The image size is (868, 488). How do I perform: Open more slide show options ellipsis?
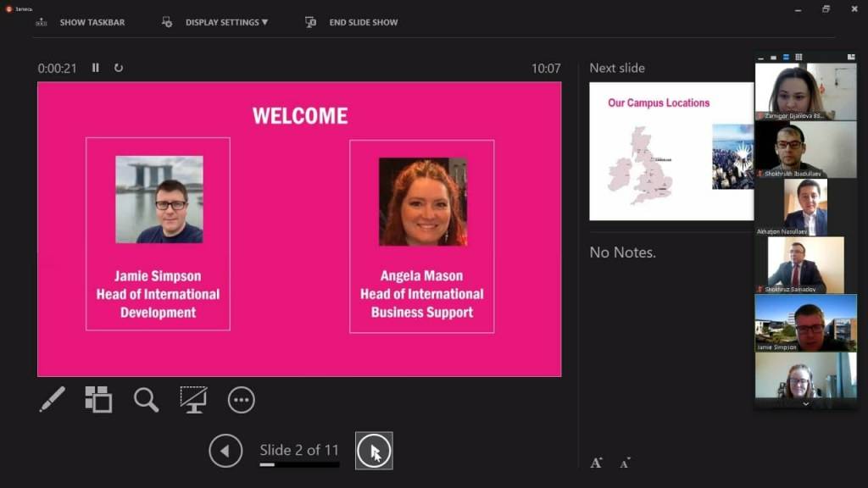(x=241, y=399)
